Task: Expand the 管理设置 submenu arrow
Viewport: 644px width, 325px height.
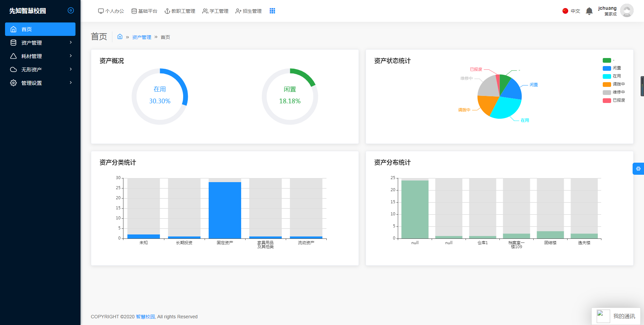Action: click(x=71, y=83)
